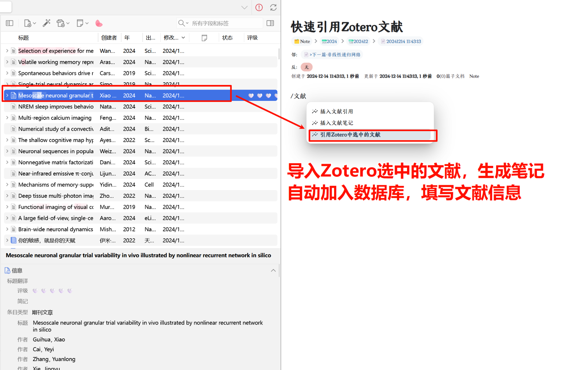Viewport: 588px width, 370px height.
Task: Click the document icon of Near-infrared emissive row
Action: pos(14,174)
